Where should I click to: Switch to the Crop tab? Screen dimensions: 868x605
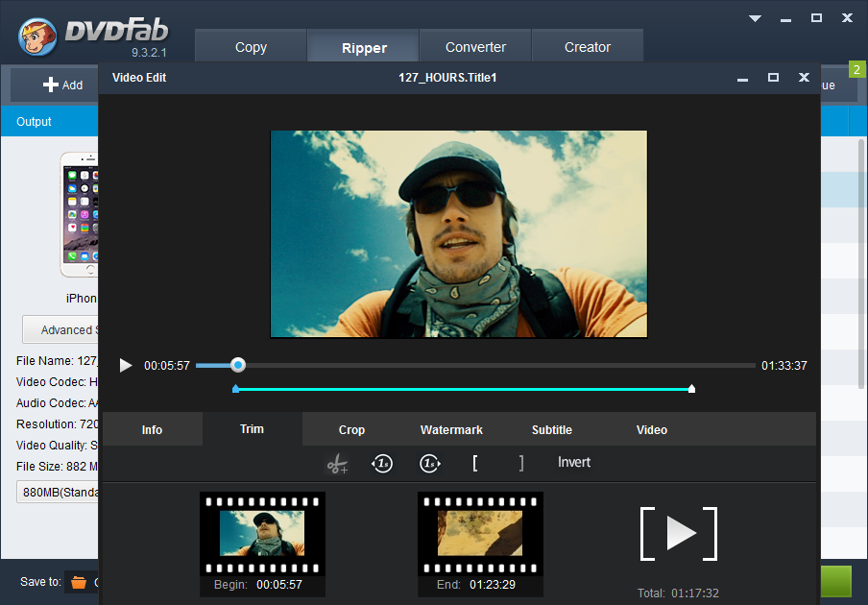tap(351, 429)
